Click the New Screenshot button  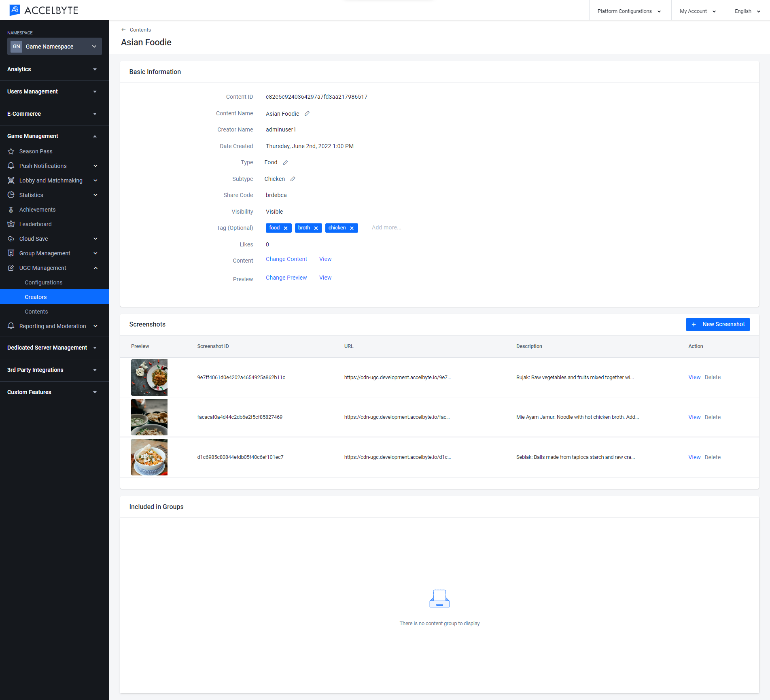718,325
